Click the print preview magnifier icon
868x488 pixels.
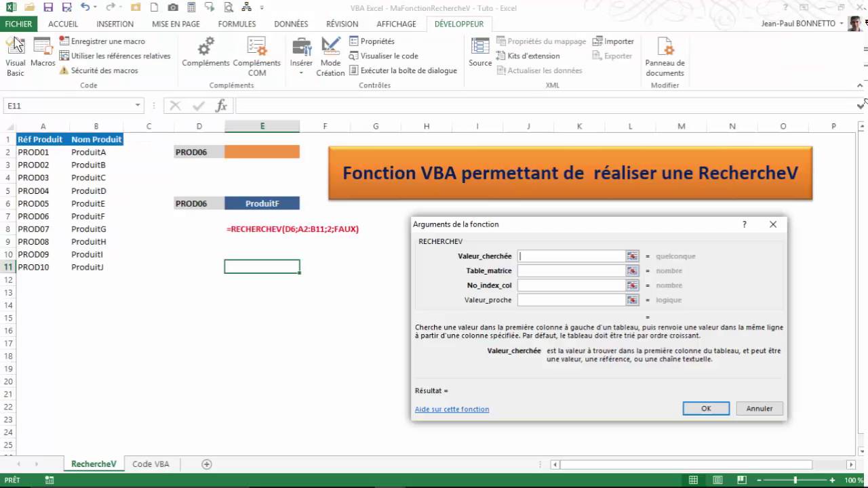pos(228,8)
